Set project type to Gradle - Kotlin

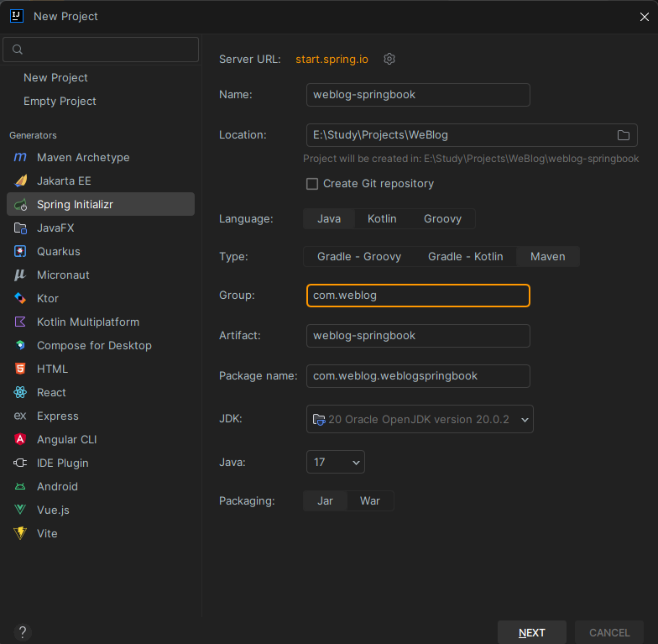465,256
